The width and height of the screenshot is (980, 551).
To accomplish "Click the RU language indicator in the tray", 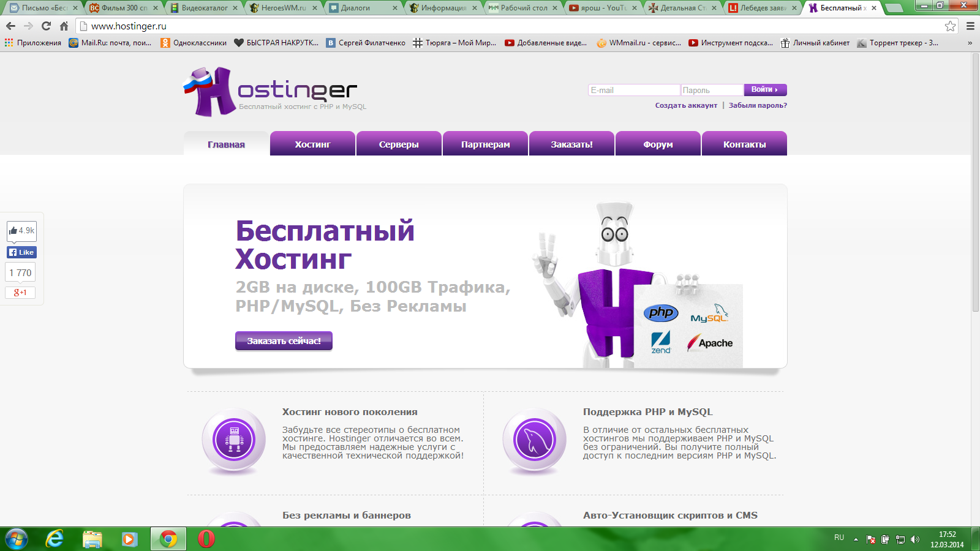I will pos(839,538).
